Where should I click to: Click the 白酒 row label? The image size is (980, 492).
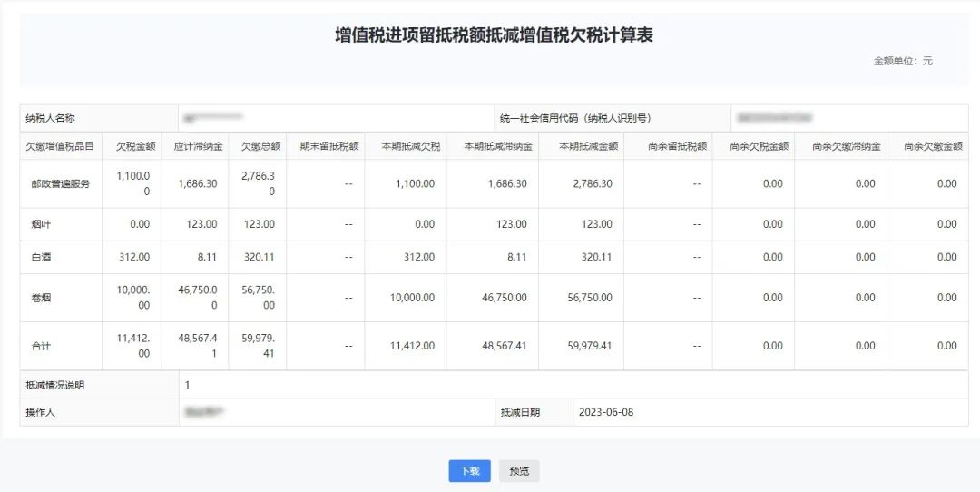(x=40, y=257)
